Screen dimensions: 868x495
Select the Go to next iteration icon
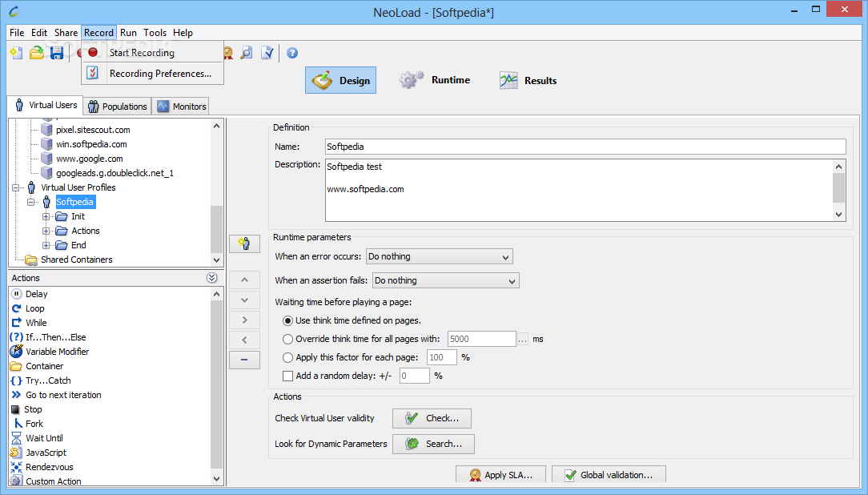click(x=17, y=395)
